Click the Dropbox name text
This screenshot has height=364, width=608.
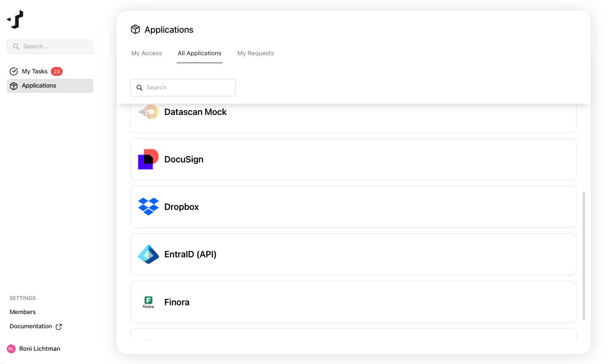click(181, 207)
